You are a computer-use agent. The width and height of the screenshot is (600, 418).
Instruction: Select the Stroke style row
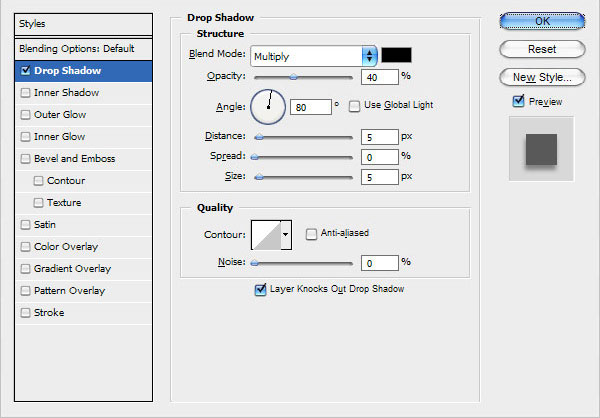pos(83,313)
